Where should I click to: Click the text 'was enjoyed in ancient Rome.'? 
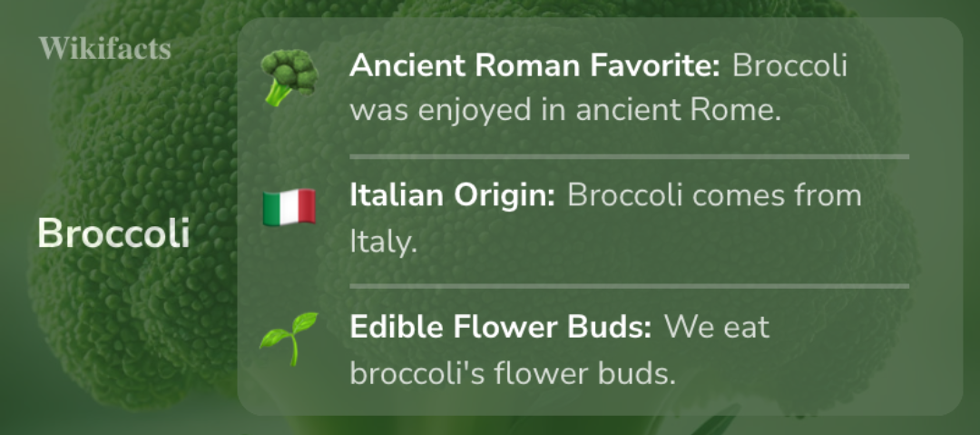pyautogui.click(x=565, y=111)
